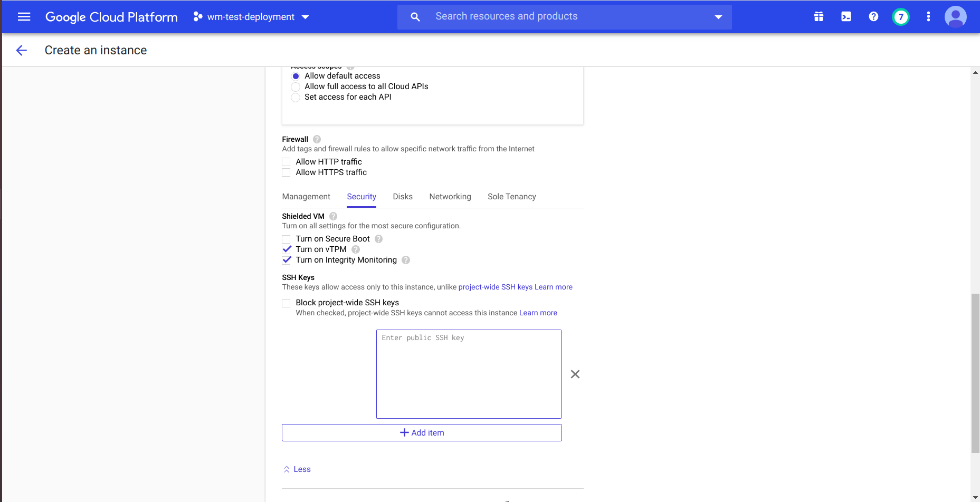View the Shielded VM help tooltip
980x502 pixels.
[333, 216]
